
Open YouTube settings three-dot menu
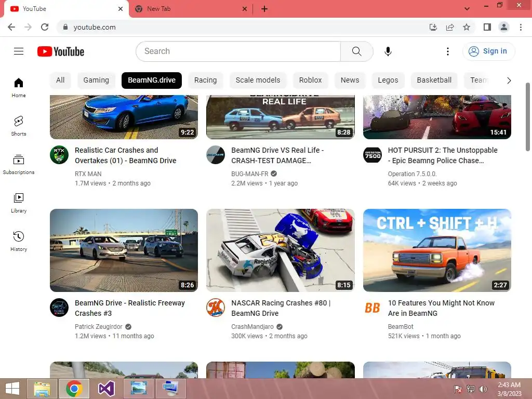(447, 51)
